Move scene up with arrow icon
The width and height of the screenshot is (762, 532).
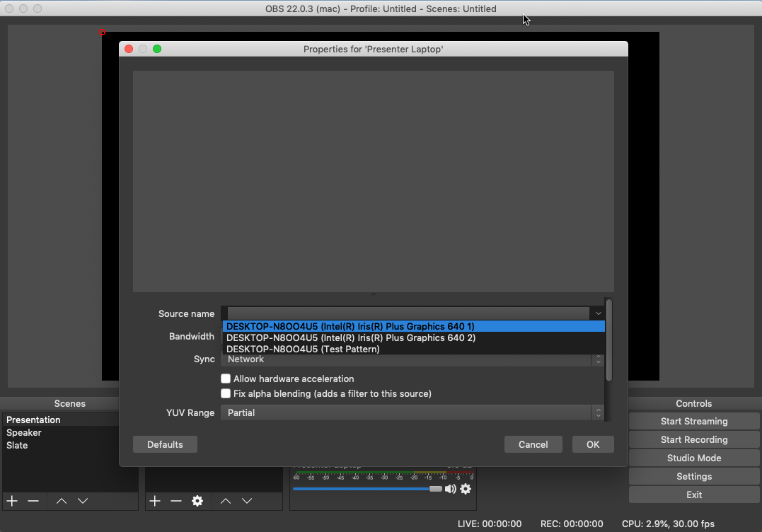62,501
